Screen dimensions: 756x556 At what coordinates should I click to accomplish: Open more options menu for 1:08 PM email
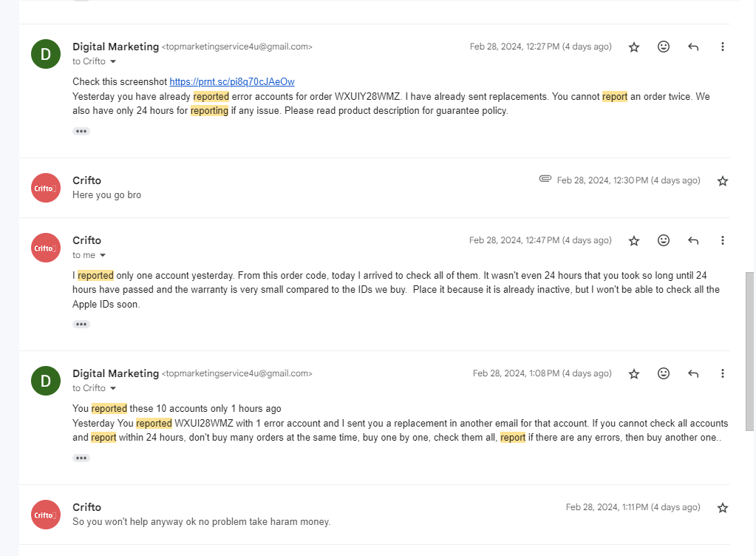point(722,373)
